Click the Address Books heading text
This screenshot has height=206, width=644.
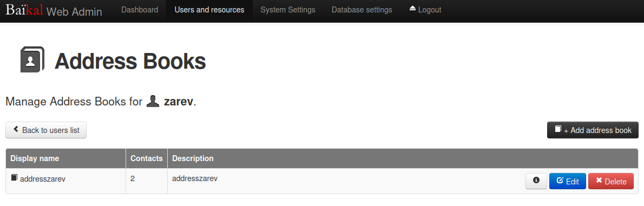pos(130,61)
